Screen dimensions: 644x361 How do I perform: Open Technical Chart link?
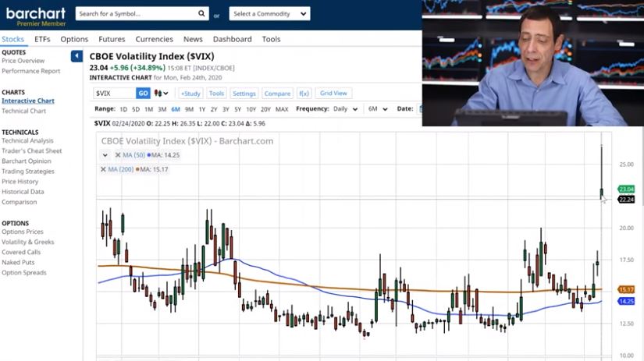point(24,111)
